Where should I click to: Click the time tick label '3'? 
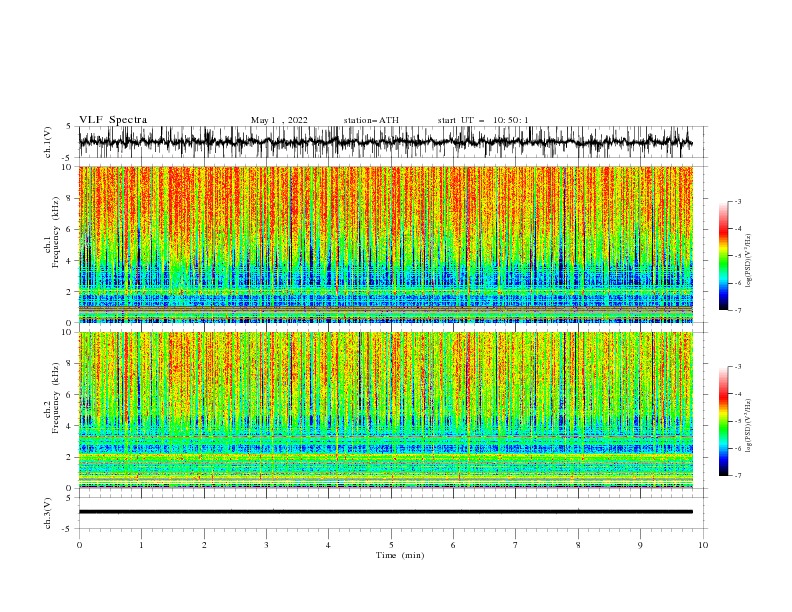266,545
